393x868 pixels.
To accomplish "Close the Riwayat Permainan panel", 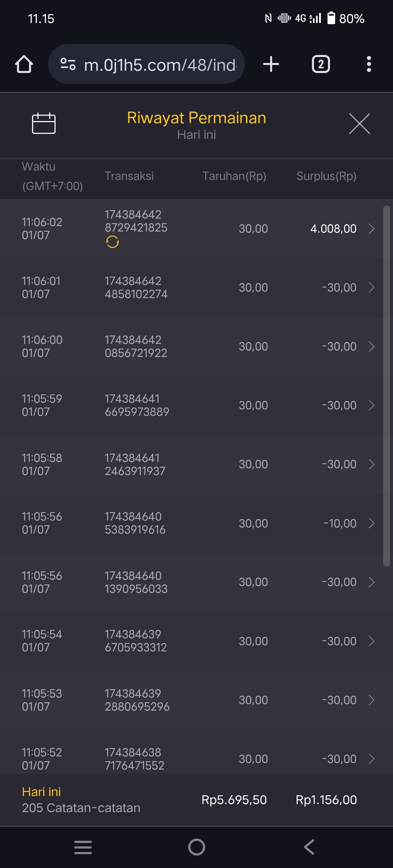I will point(359,124).
